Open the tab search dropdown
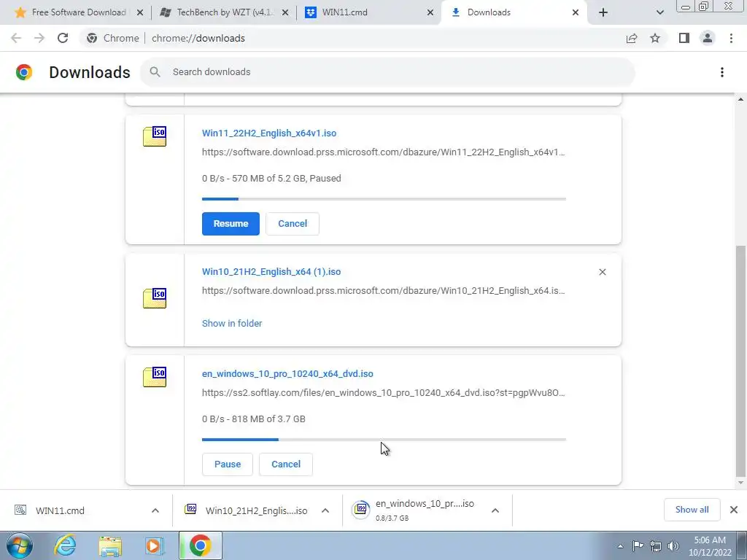Screen dimensions: 747x560 click(659, 12)
